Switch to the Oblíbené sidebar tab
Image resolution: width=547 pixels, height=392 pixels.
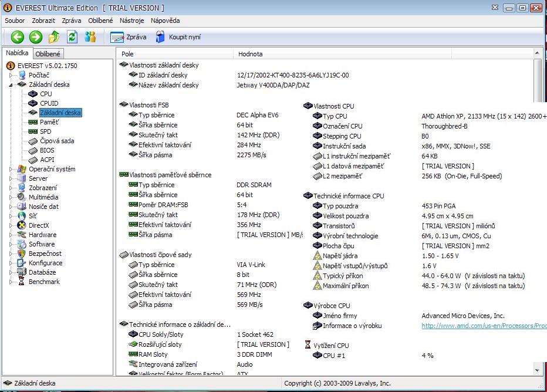[x=48, y=54]
